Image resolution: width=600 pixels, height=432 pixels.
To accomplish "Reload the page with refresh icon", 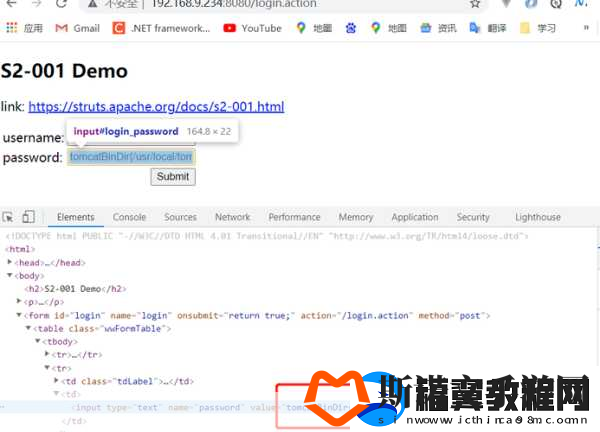I will coord(61,3).
